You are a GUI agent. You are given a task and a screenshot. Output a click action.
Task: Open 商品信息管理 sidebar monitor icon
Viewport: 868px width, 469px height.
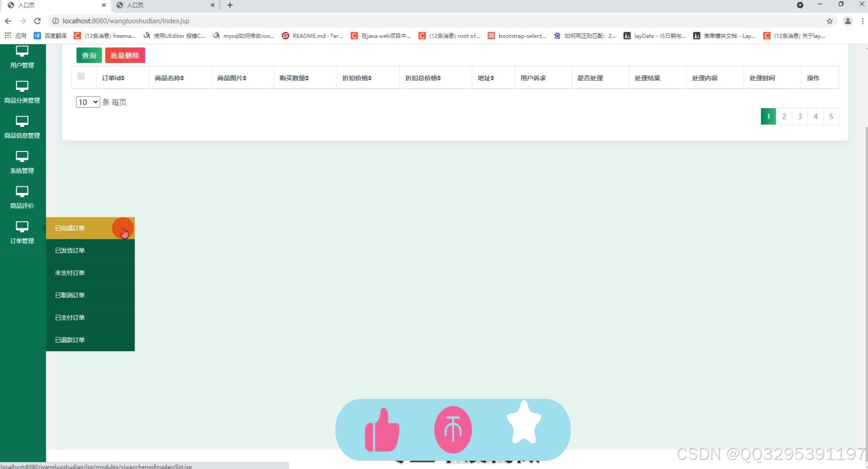(22, 121)
